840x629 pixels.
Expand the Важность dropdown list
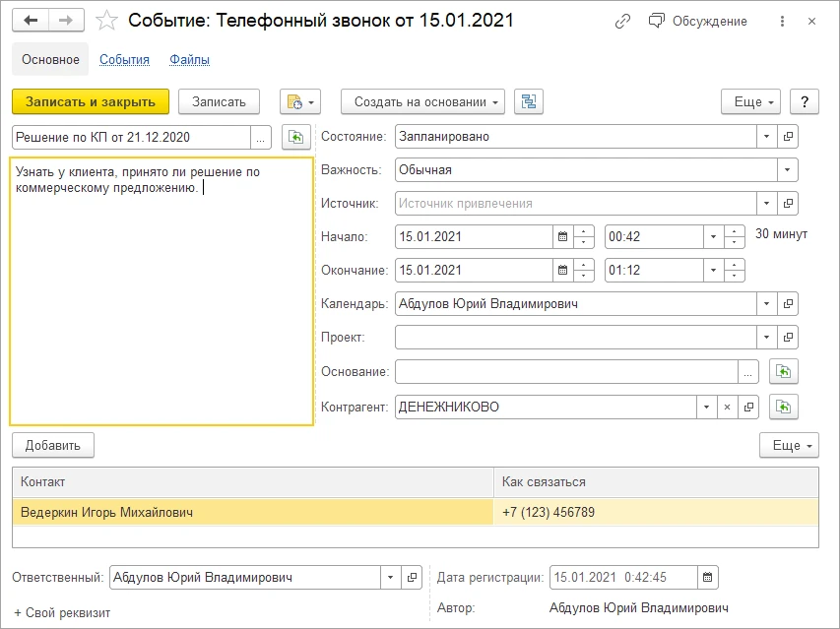(x=787, y=170)
